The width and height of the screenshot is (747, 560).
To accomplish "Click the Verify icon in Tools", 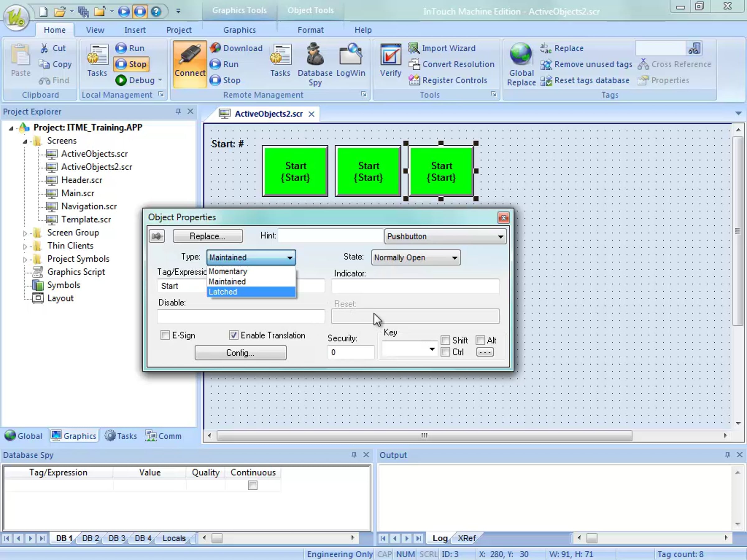I will 390,55.
